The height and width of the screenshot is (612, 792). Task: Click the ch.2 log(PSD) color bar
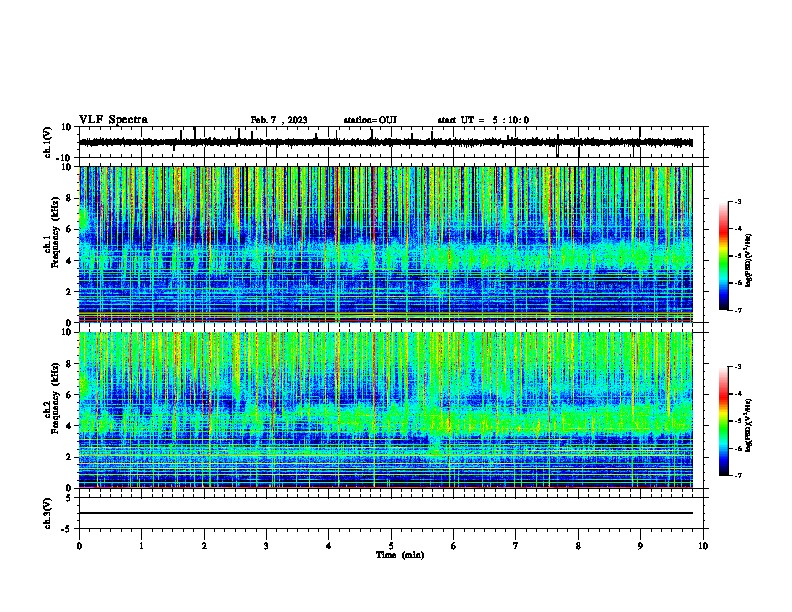(724, 421)
